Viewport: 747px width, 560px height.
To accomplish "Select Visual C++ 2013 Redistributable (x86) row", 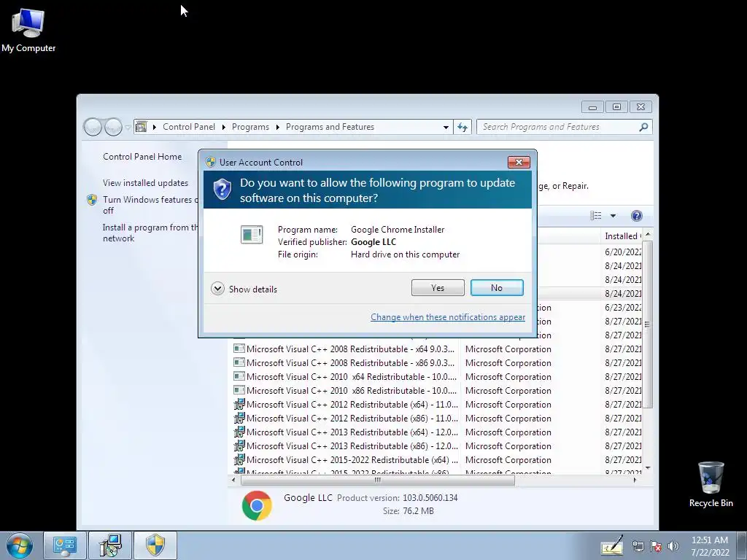I will pyautogui.click(x=437, y=446).
